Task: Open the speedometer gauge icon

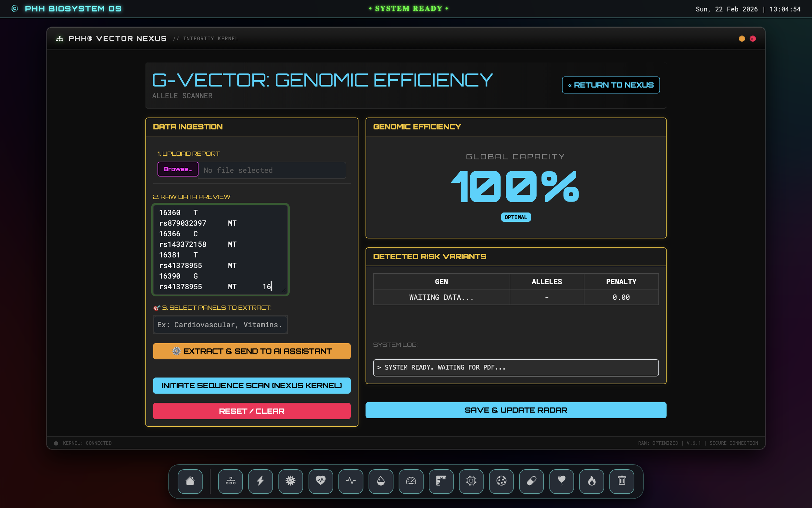Action: (411, 481)
